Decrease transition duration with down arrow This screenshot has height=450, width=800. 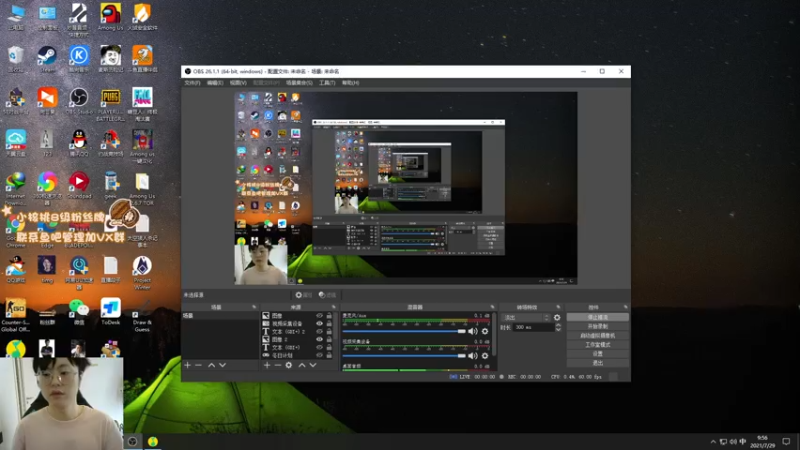558,330
